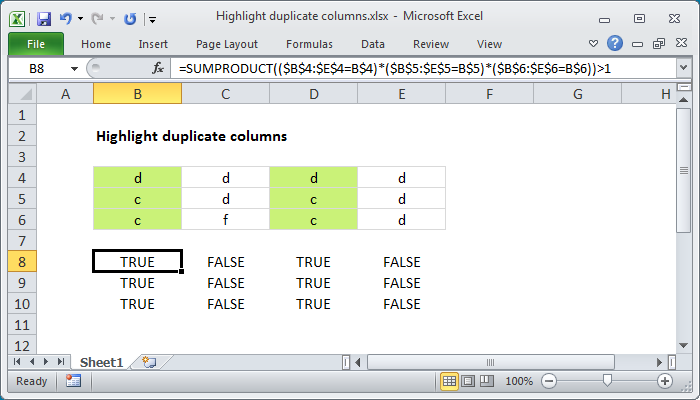This screenshot has height=400, width=700.
Task: Switch to Page Break Preview view
Action: pyautogui.click(x=485, y=381)
